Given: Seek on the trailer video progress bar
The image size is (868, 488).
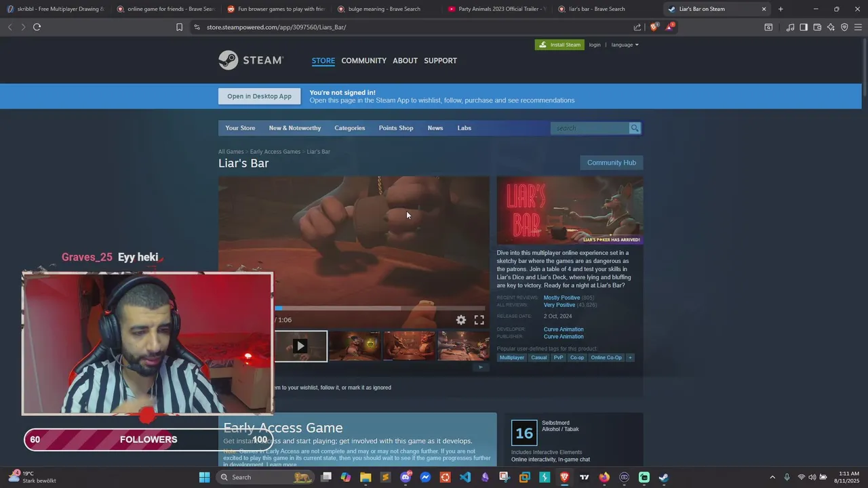Looking at the screenshot, I should point(380,308).
